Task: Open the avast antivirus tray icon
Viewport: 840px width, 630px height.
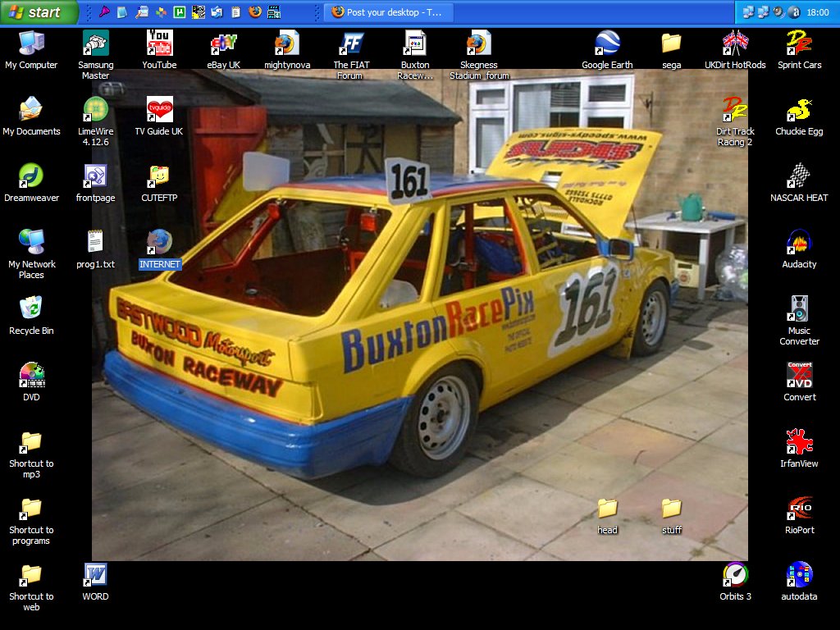Action: coord(794,11)
